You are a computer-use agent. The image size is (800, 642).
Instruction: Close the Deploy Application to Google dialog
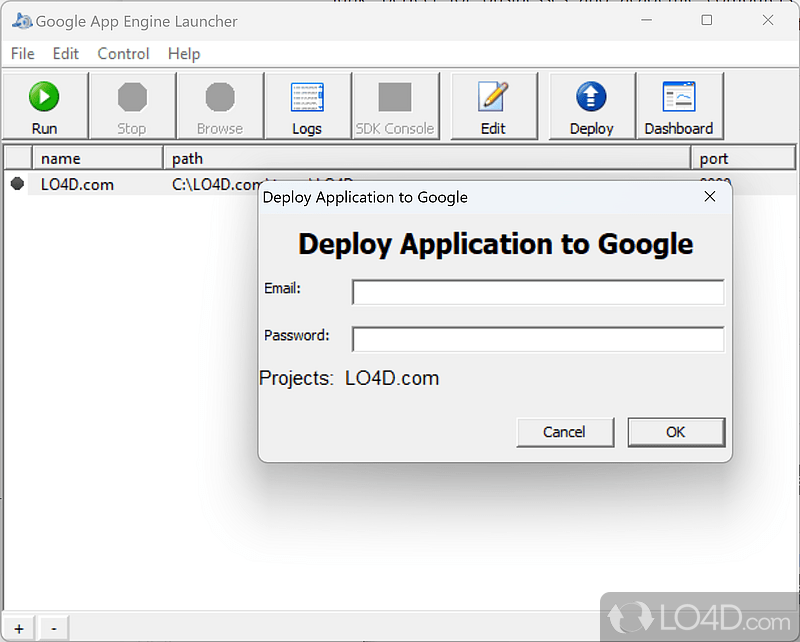tap(710, 196)
